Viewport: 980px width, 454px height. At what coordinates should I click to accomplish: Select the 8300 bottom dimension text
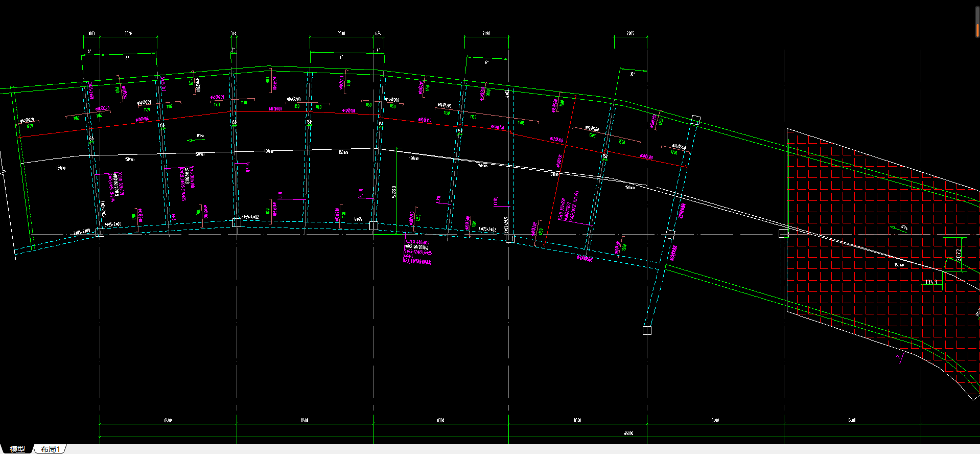(x=440, y=420)
